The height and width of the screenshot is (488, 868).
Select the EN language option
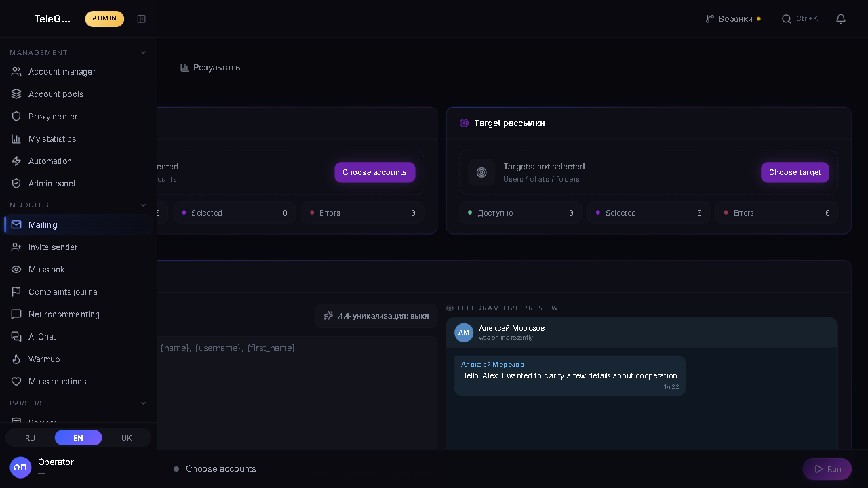79,438
